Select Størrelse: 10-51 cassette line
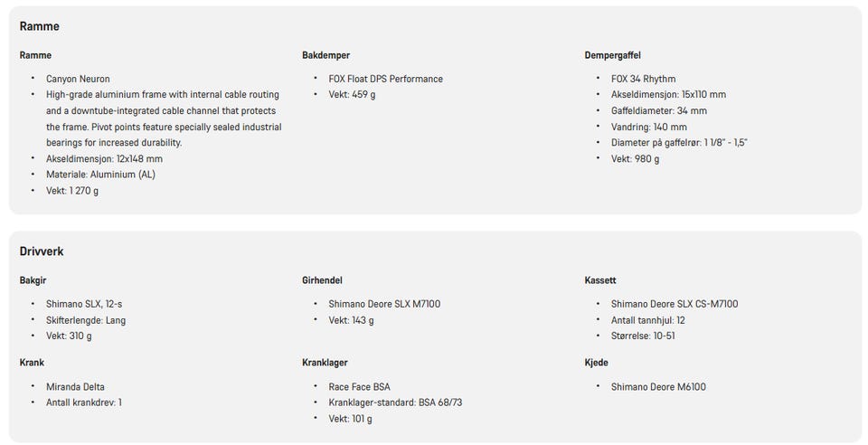 point(643,336)
